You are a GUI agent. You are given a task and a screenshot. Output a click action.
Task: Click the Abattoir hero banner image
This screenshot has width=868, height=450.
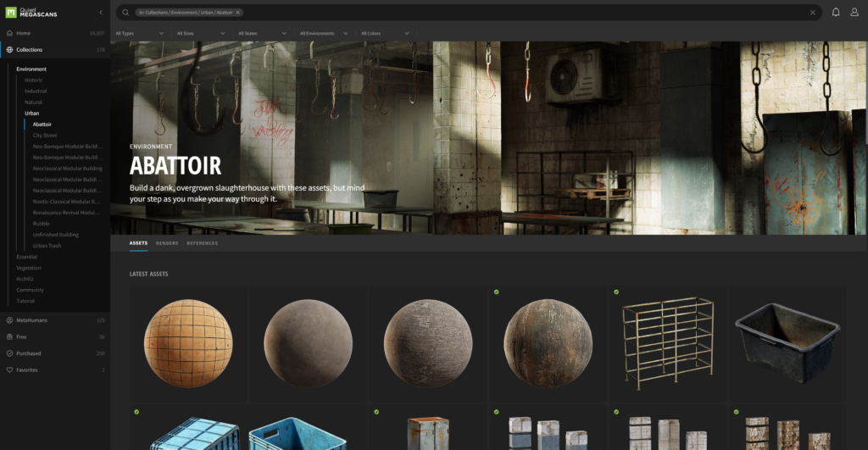488,138
